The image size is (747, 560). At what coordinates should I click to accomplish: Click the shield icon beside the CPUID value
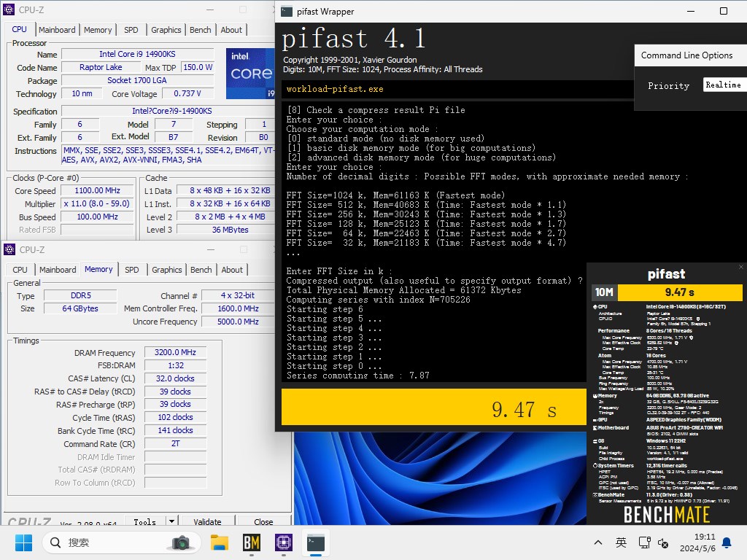(698, 319)
